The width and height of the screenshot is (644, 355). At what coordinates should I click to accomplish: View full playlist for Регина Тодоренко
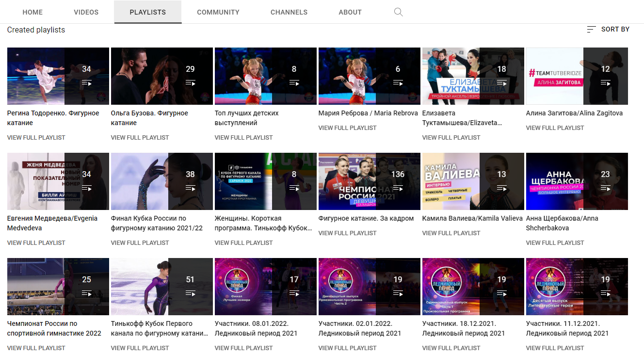[36, 138]
